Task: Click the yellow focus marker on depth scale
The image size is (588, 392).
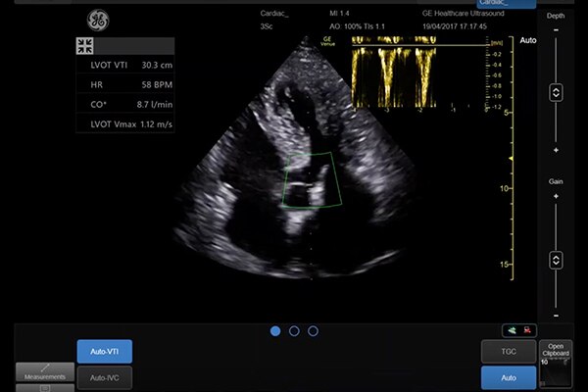Action: [513, 158]
